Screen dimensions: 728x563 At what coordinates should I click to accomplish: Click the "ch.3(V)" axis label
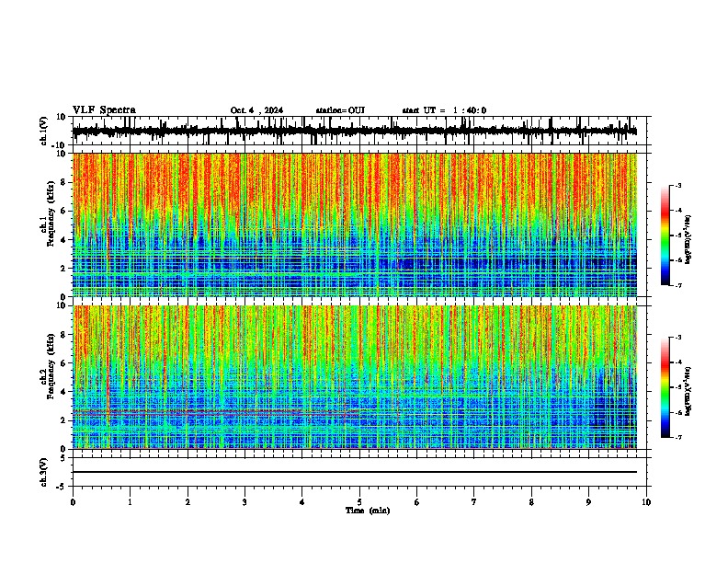pyautogui.click(x=44, y=472)
